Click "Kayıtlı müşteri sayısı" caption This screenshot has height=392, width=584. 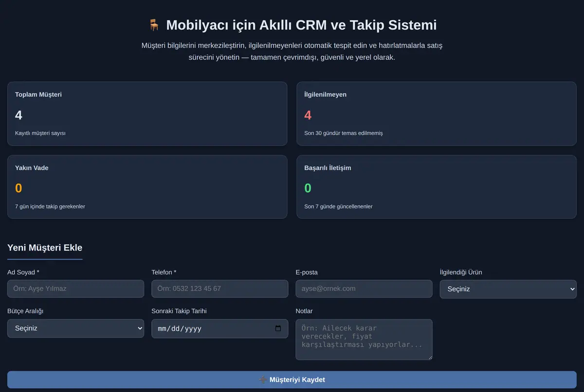40,133
